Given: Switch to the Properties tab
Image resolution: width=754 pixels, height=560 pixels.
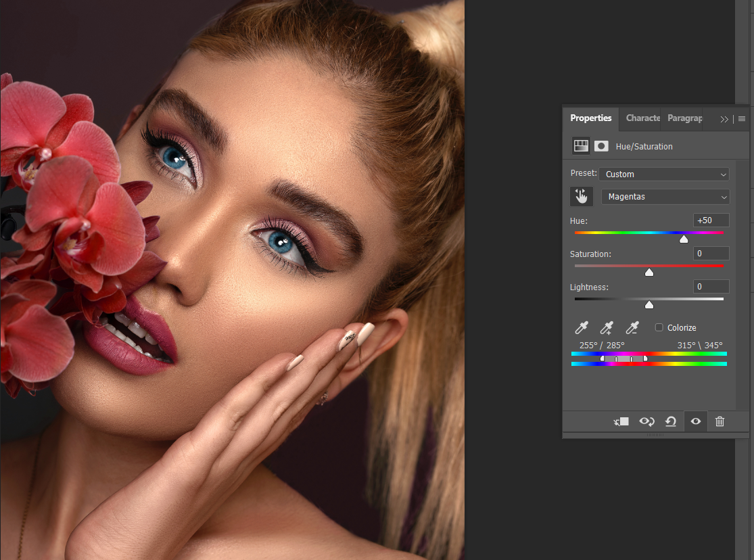Looking at the screenshot, I should (591, 118).
